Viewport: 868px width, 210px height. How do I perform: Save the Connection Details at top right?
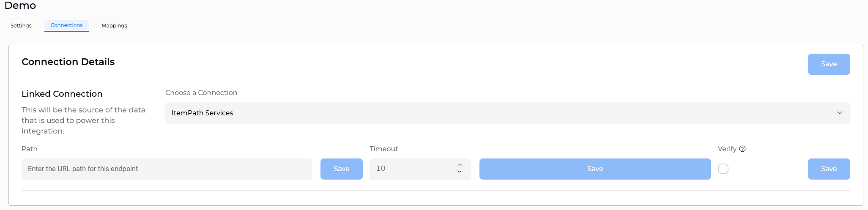pyautogui.click(x=829, y=64)
